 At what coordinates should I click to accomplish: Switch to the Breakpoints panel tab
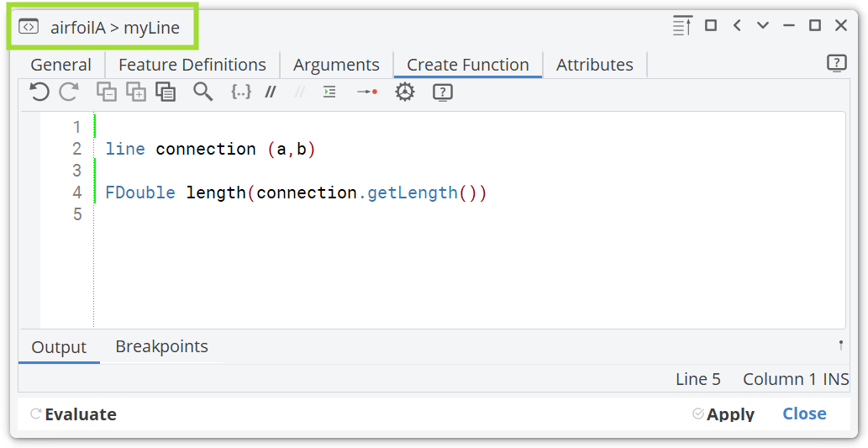(161, 346)
